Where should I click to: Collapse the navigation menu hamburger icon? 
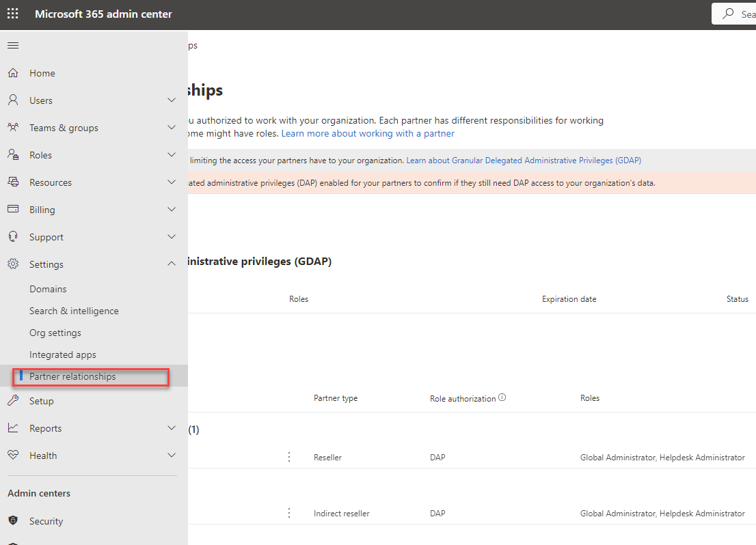(13, 45)
